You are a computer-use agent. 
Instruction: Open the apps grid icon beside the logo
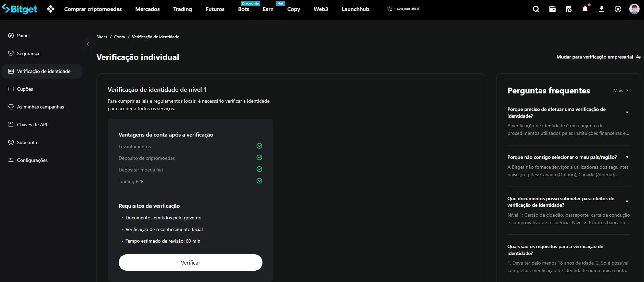51,9
